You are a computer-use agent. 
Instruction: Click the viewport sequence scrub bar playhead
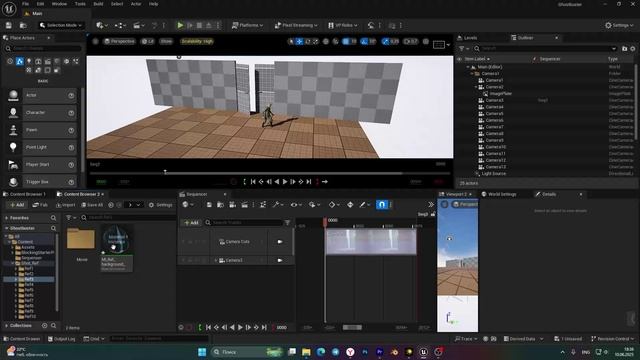[x=165, y=172]
